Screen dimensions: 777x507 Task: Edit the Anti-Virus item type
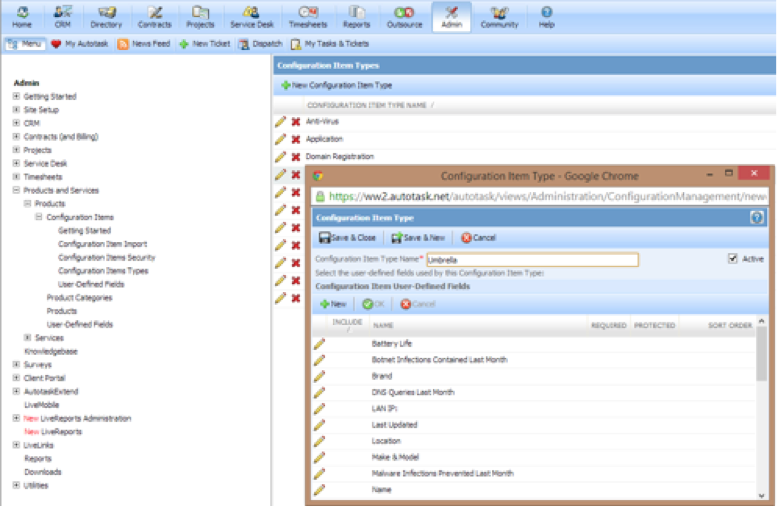point(280,121)
